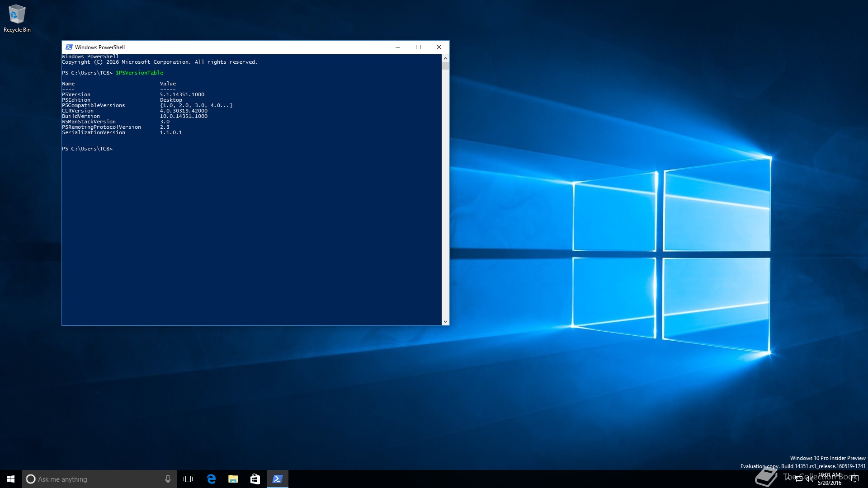This screenshot has width=868, height=488.
Task: Click the value 10.0.14351.1000
Action: click(184, 116)
